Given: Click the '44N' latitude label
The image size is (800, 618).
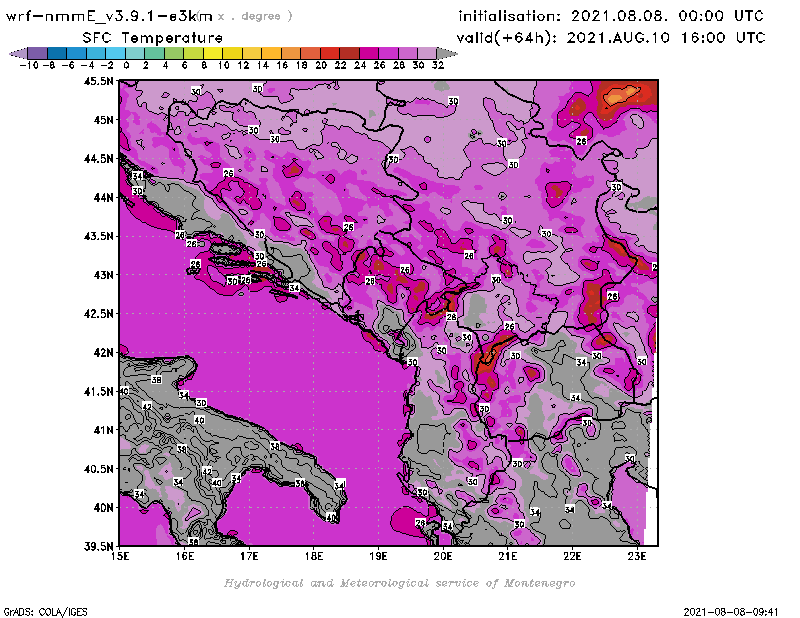Looking at the screenshot, I should (103, 197).
